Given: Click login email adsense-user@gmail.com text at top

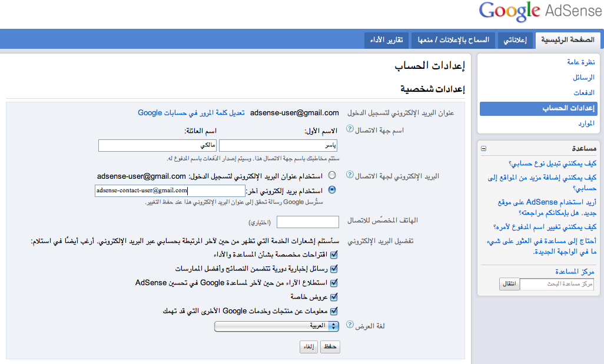Looking at the screenshot, I should [295, 113].
